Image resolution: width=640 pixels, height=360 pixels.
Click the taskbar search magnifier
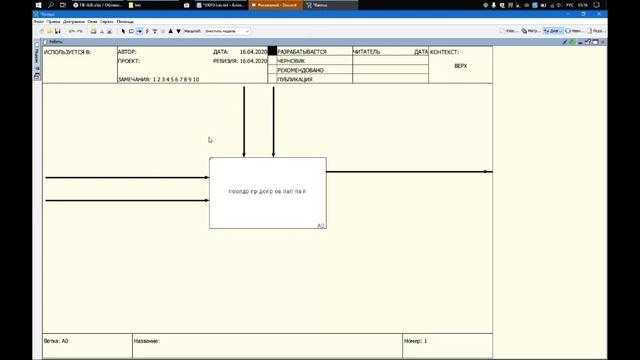pos(51,5)
